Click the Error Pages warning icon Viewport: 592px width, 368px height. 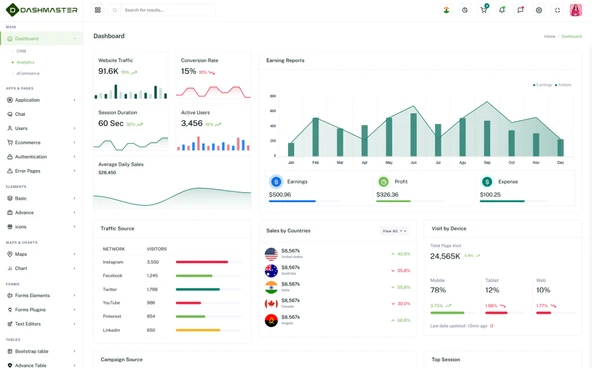(10, 171)
